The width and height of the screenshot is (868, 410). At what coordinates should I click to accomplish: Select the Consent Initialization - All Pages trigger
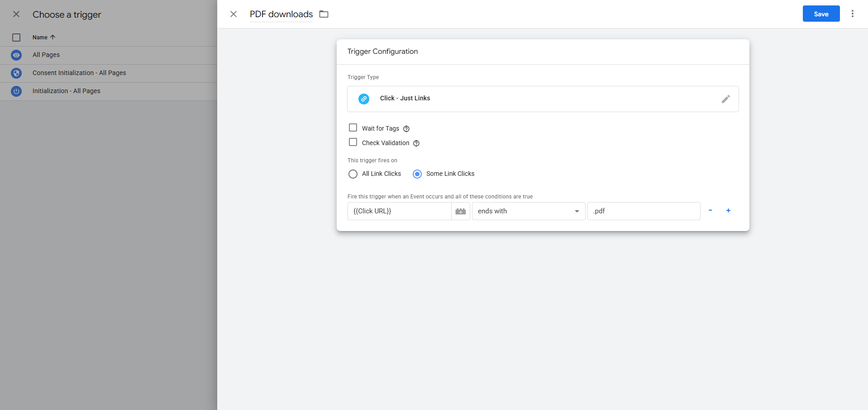click(x=79, y=73)
